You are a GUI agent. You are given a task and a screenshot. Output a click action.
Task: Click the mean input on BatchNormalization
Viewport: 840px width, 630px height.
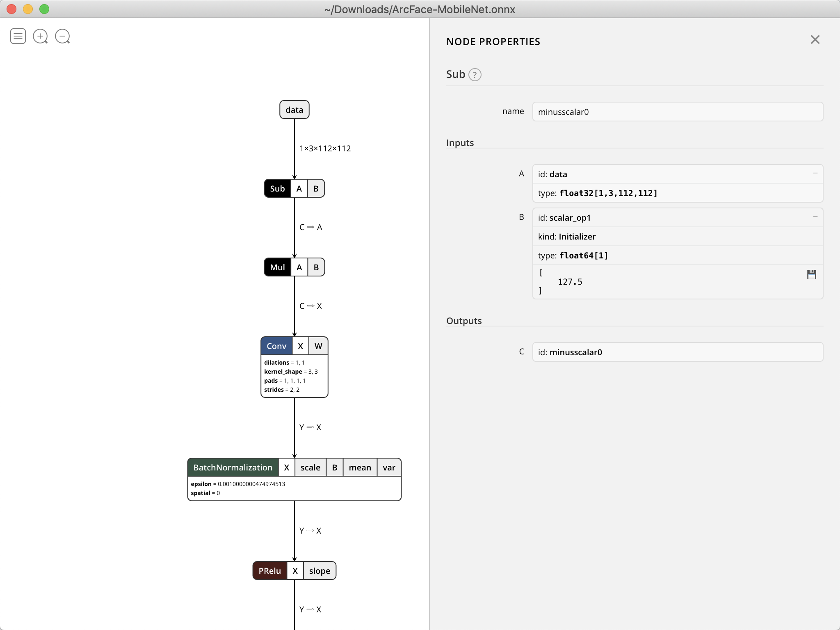360,467
